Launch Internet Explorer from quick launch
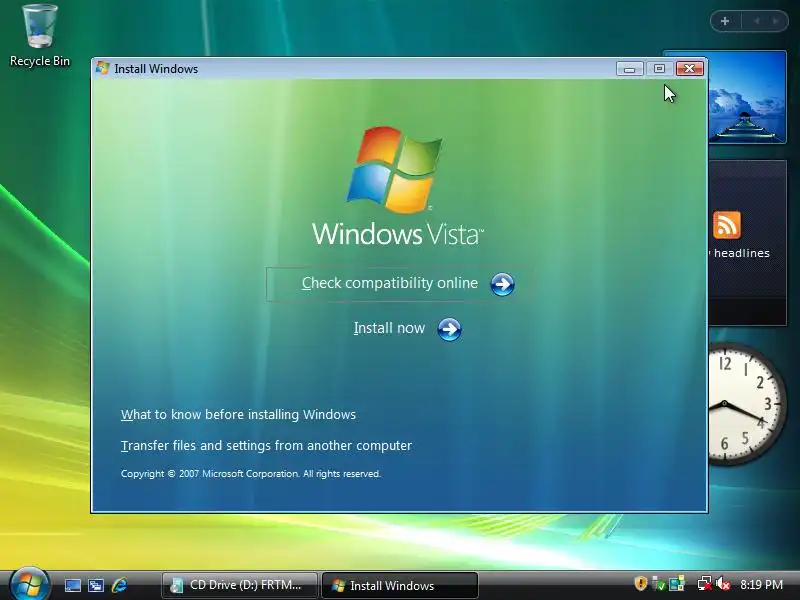 point(119,585)
